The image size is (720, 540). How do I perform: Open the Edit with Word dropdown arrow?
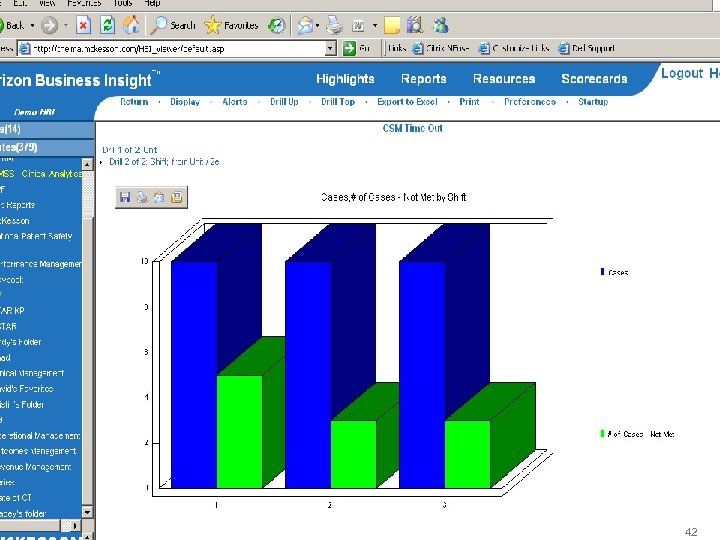coord(375,26)
